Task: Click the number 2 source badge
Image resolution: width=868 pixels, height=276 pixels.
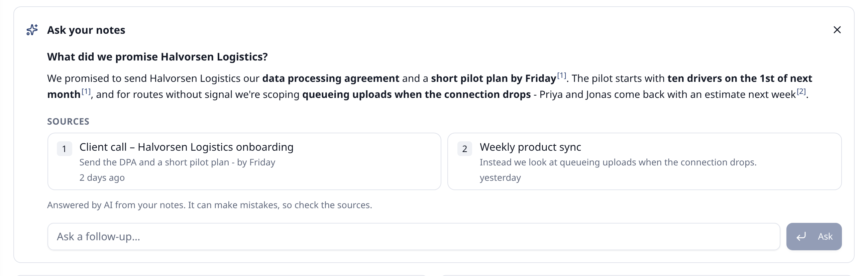Action: 465,149
